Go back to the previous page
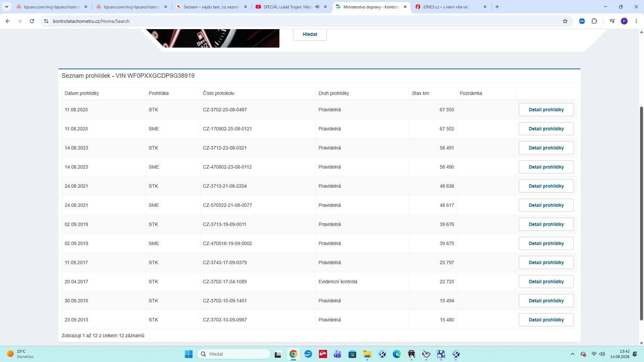644x362 pixels. coord(8,21)
